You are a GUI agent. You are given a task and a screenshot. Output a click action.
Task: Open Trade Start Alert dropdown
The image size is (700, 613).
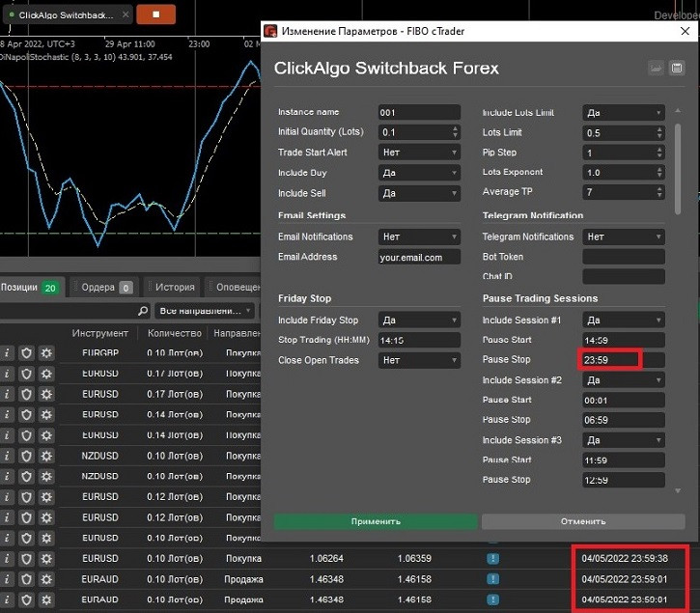point(419,153)
